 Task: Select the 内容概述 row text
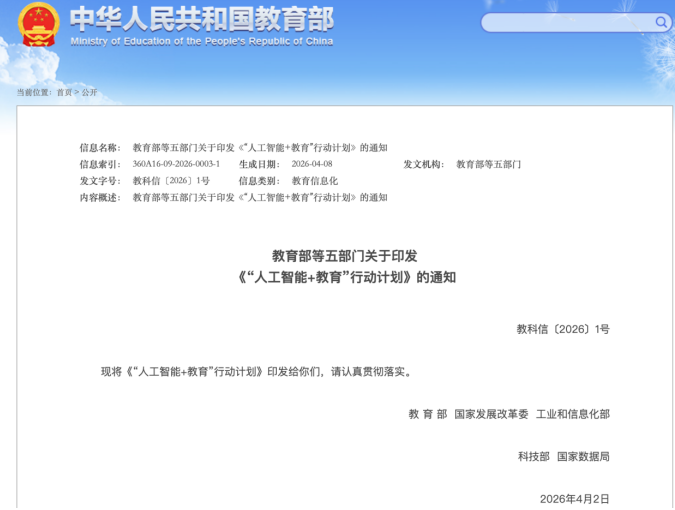coord(260,198)
